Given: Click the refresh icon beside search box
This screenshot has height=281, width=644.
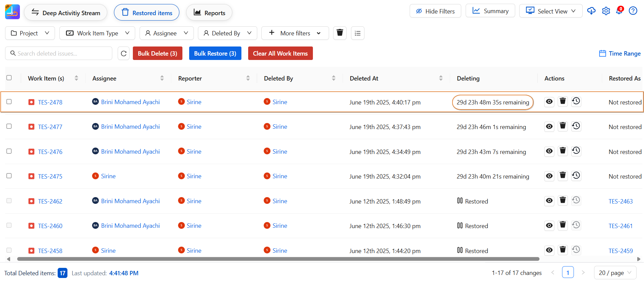Looking at the screenshot, I should [x=124, y=54].
